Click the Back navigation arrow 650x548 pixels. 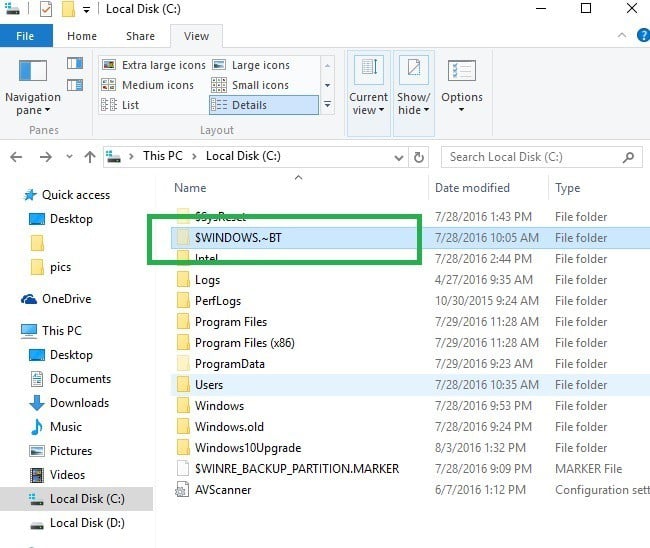point(16,157)
